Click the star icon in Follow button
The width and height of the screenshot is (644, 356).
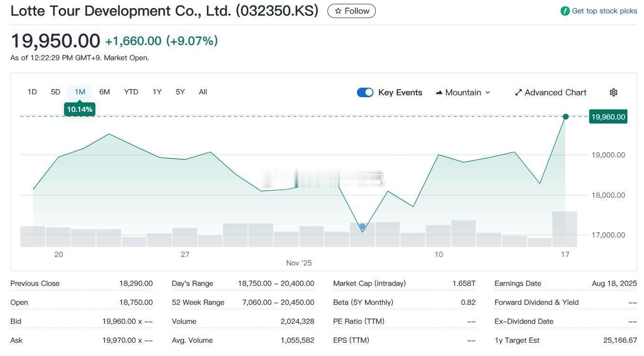(x=338, y=11)
